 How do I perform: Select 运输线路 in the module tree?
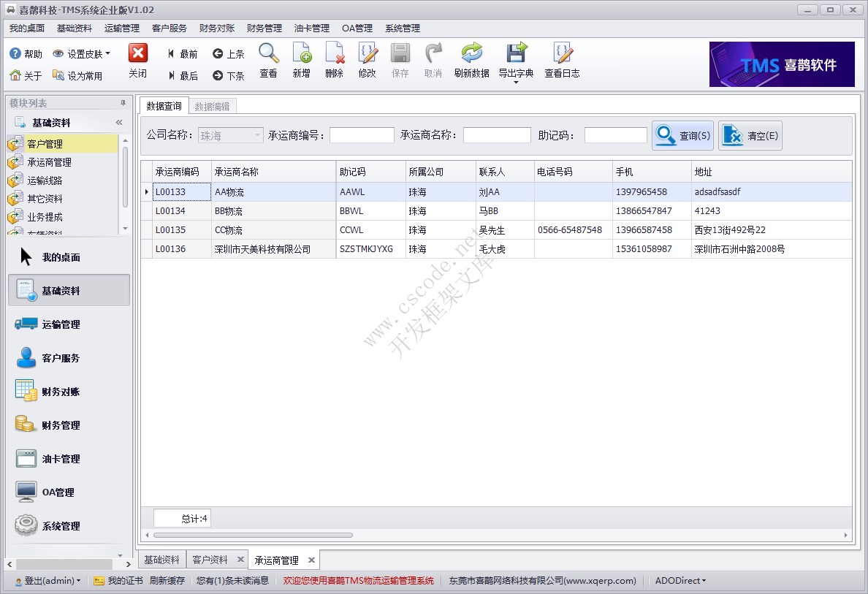[x=63, y=180]
